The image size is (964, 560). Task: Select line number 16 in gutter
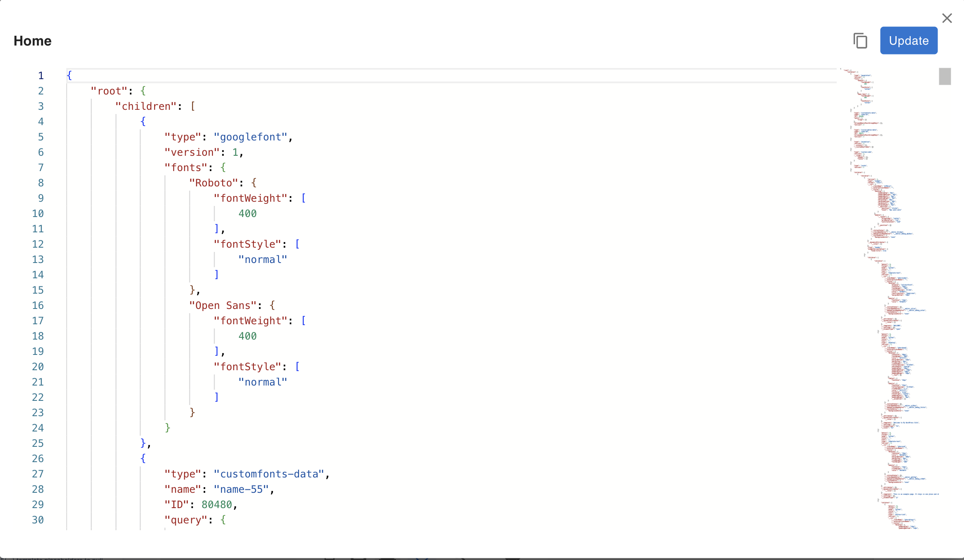38,306
